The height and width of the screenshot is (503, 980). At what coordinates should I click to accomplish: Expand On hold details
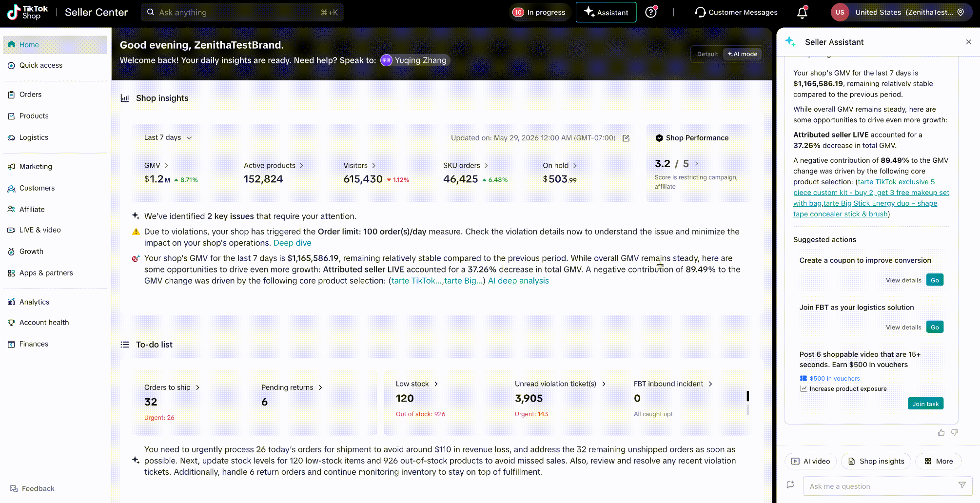575,166
